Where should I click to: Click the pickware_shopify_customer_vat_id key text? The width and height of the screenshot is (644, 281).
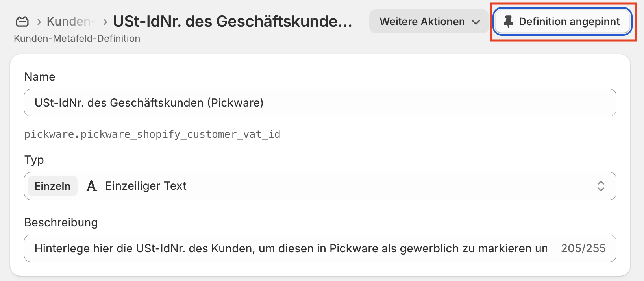(152, 135)
